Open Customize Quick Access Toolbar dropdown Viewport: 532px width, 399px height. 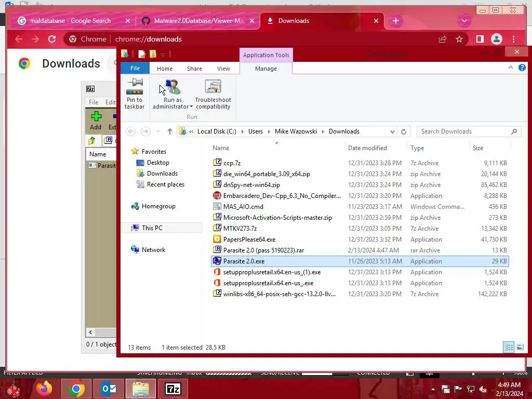(x=163, y=54)
